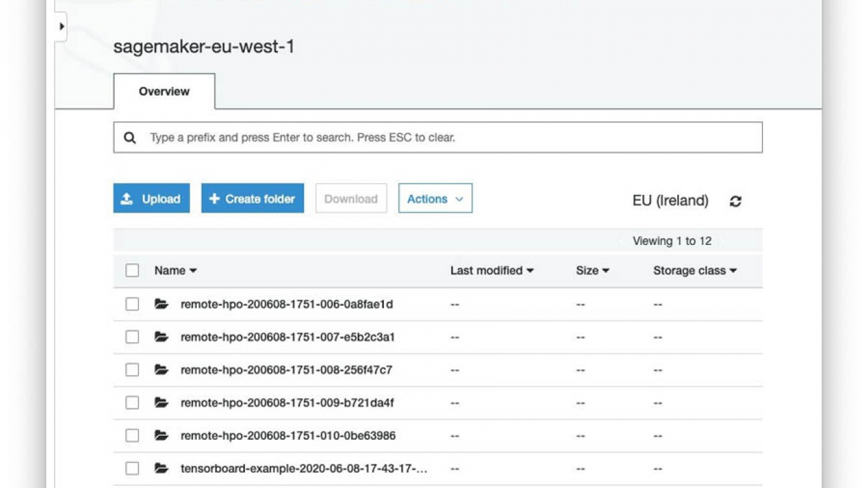
Task: Check the box for remote-hpo-200608-1751-007-e5b2c3a1
Action: coord(132,337)
